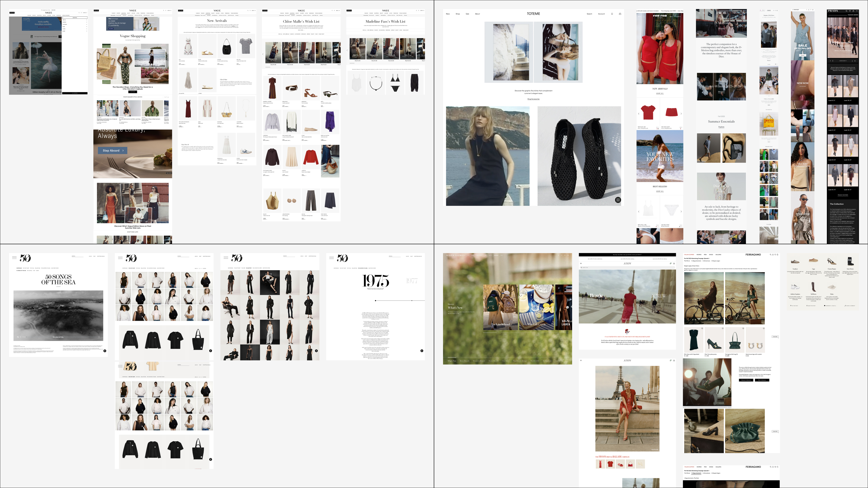Screen dimensions: 868x488
Task: Click Ferragamo Men's Collection button
Action: [x=762, y=380]
